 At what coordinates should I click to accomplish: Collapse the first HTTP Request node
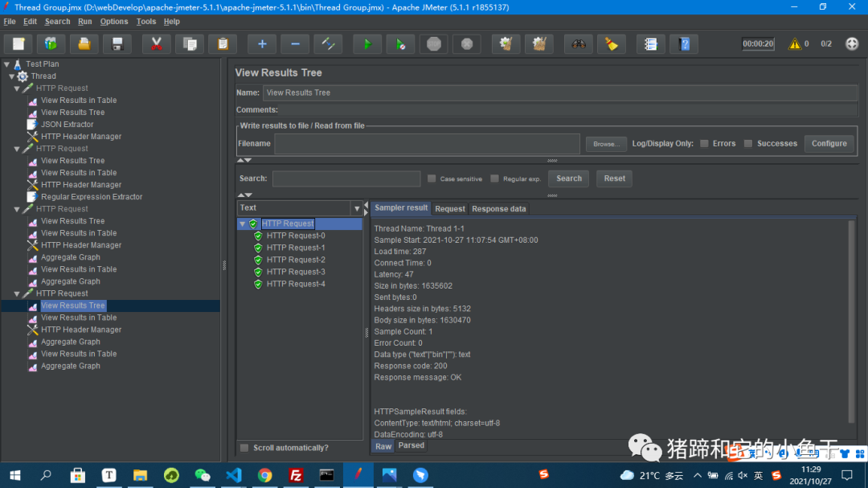click(17, 88)
